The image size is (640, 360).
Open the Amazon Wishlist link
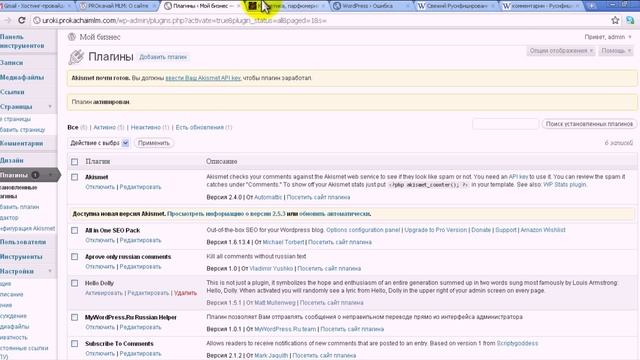(x=543, y=230)
